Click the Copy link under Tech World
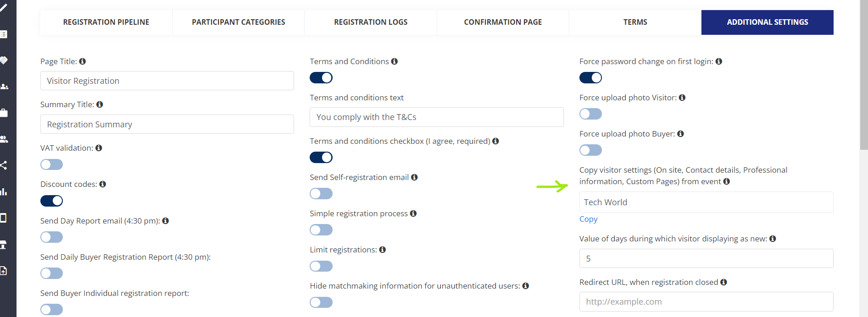 tap(588, 219)
